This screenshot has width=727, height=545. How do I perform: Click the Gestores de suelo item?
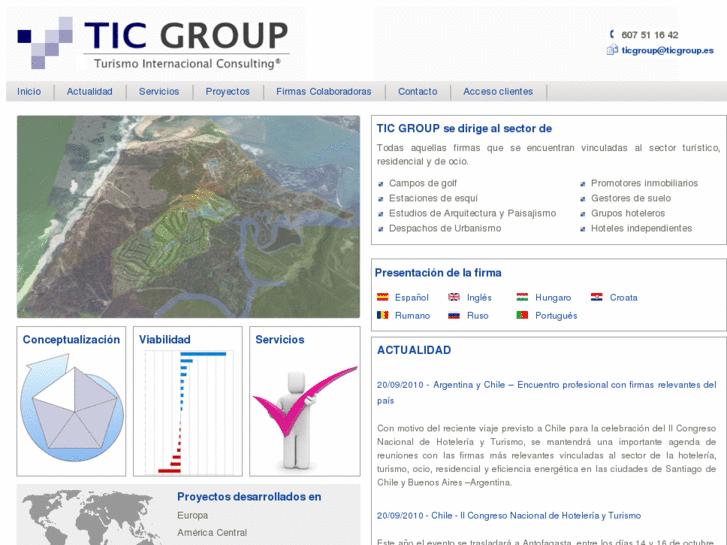631,198
